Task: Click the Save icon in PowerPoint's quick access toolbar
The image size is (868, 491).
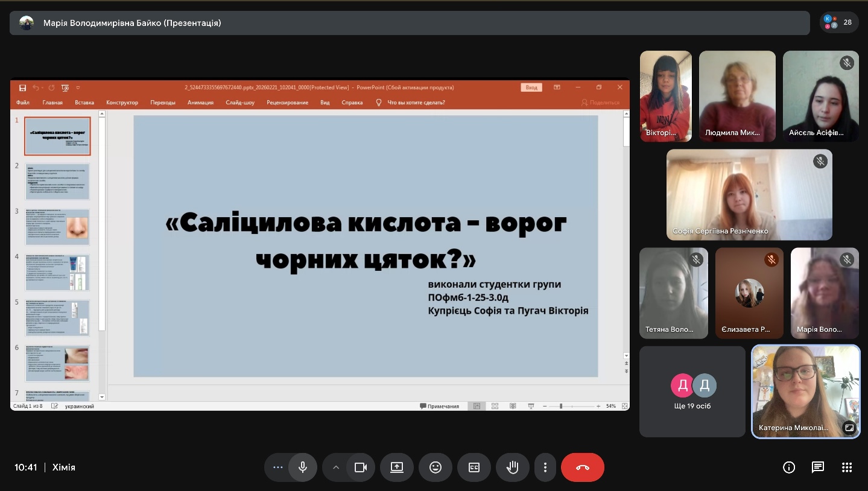Action: click(22, 87)
